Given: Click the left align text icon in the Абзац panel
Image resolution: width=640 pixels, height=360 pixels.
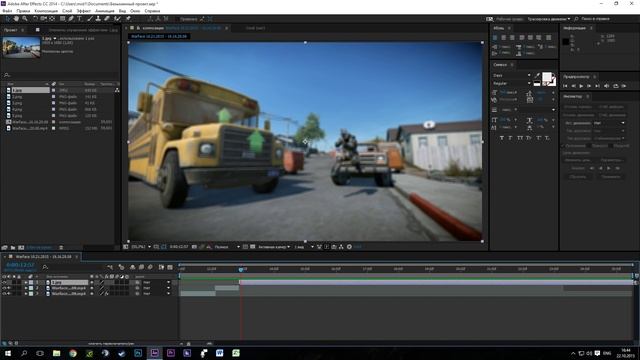Looking at the screenshot, I should (495, 38).
